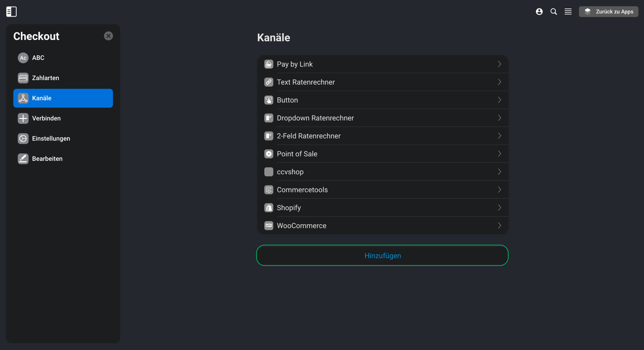Open the ABC menu item
Image resolution: width=644 pixels, height=350 pixels.
coord(63,58)
